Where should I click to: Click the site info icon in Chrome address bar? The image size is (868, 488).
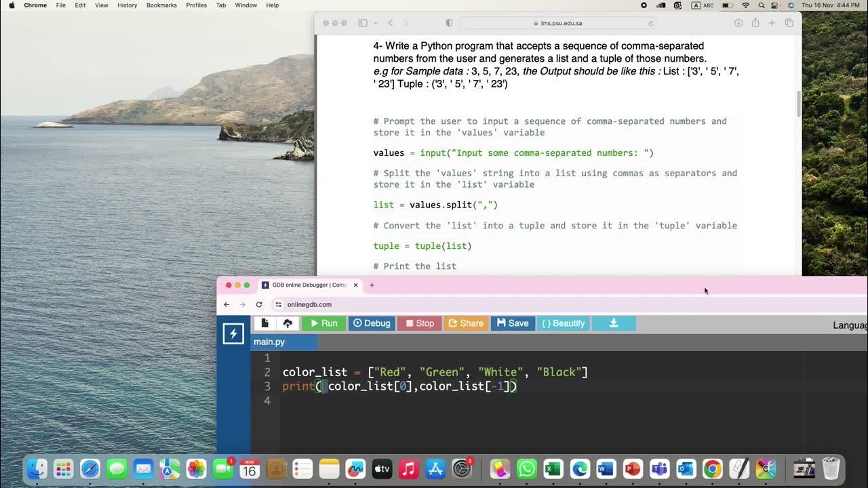(x=278, y=304)
